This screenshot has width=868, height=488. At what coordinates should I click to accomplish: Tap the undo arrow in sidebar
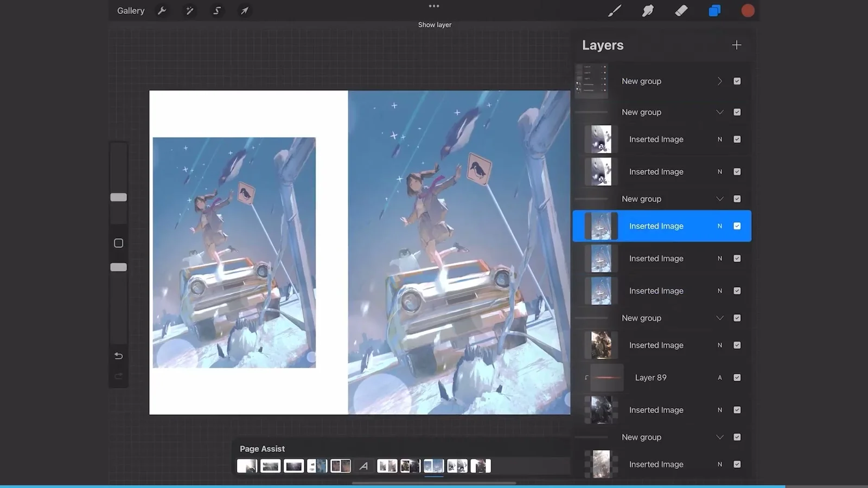[x=119, y=356]
